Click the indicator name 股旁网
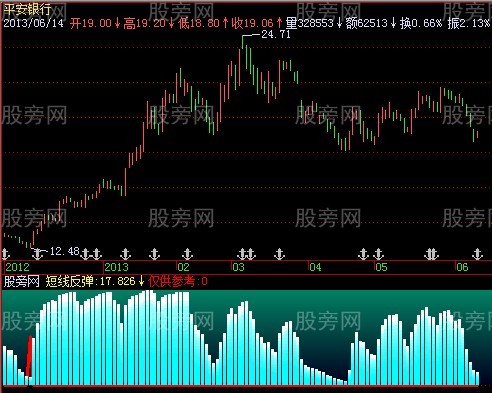Viewport: 492px width, 393px height. (21, 282)
